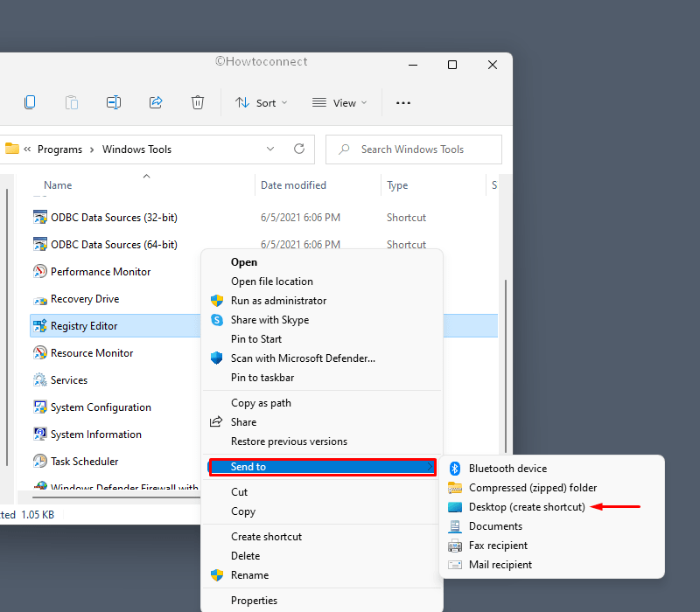Click the Rename icon in toolbar

point(114,102)
